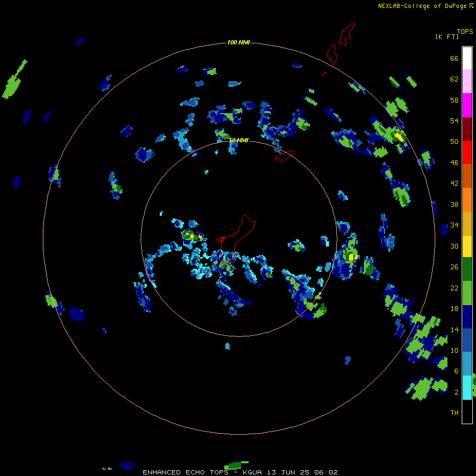Viewport: 476px width, 476px height.
Task: Click the 6 legend value
Action: [x=456, y=371]
